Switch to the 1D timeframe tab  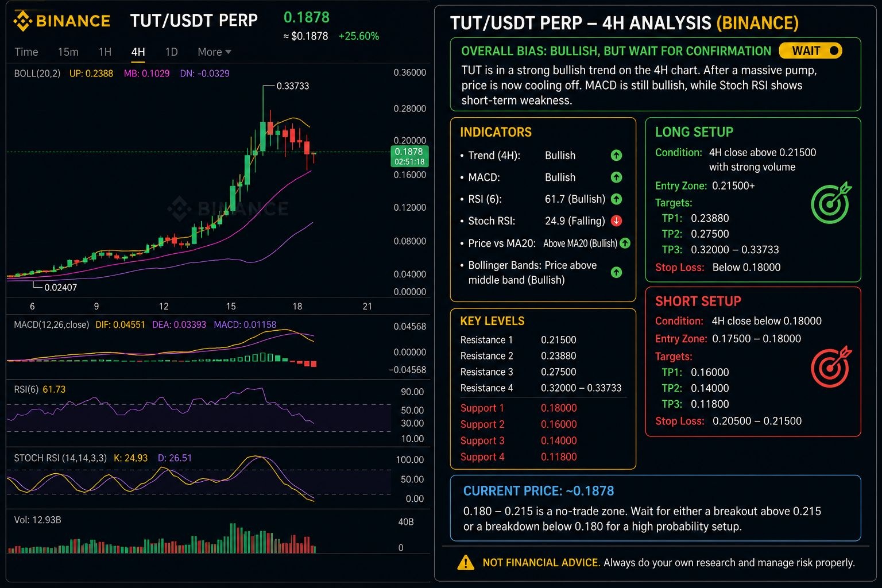(x=171, y=52)
